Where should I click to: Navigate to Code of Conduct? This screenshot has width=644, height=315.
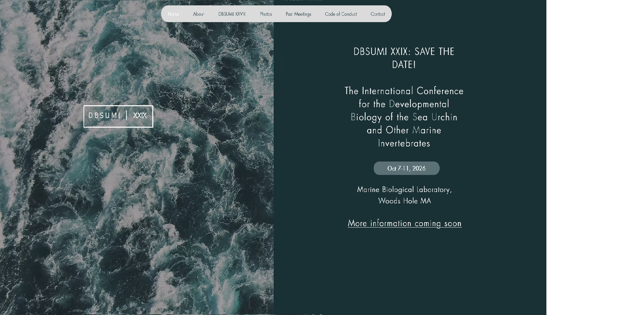tap(340, 14)
